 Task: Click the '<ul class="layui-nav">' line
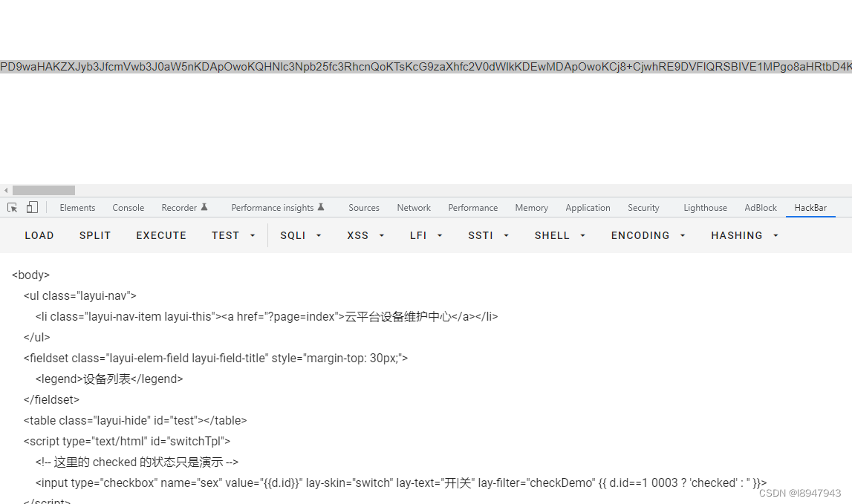(x=80, y=296)
